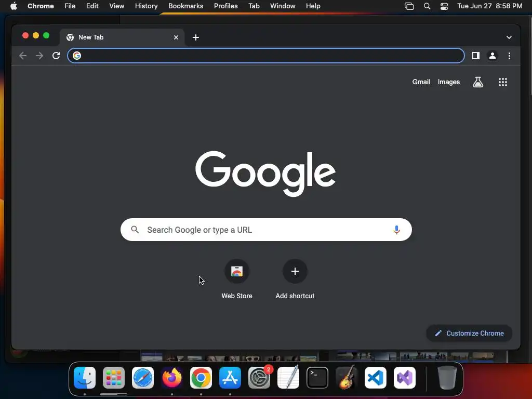532x399 pixels.
Task: Click the magnifier in Google search box
Action: tap(135, 230)
